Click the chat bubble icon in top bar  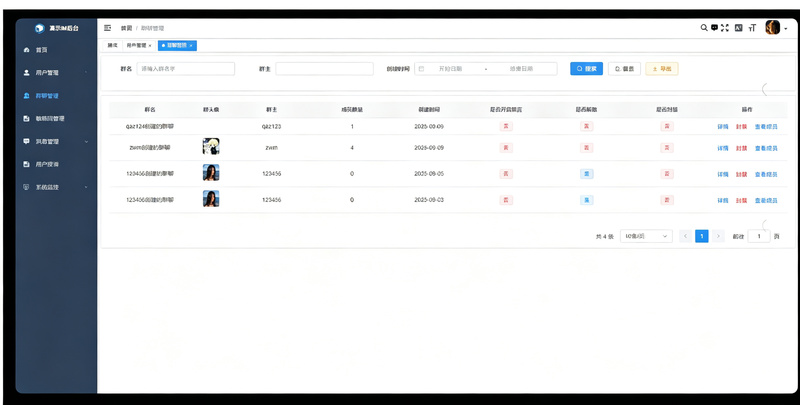[x=714, y=28]
